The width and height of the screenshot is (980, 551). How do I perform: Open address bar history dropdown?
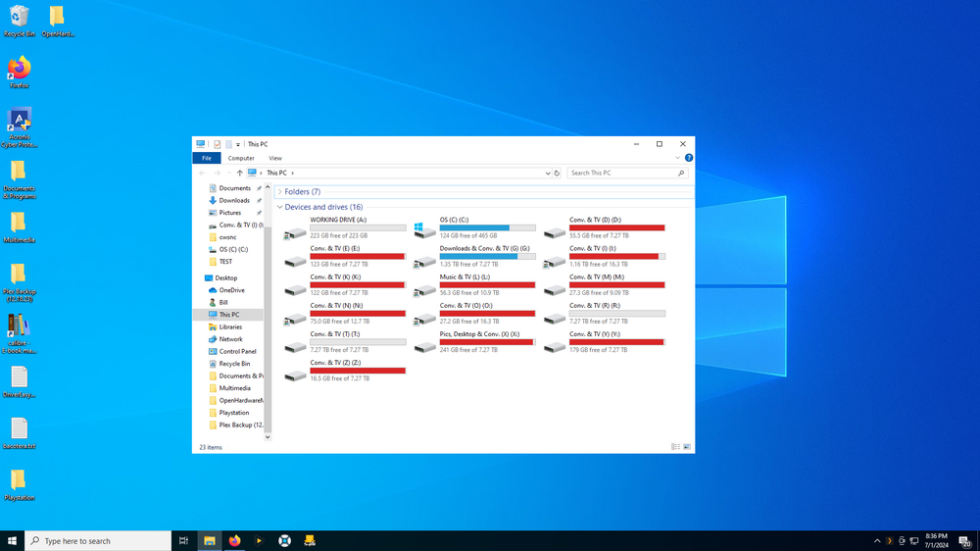coord(548,174)
